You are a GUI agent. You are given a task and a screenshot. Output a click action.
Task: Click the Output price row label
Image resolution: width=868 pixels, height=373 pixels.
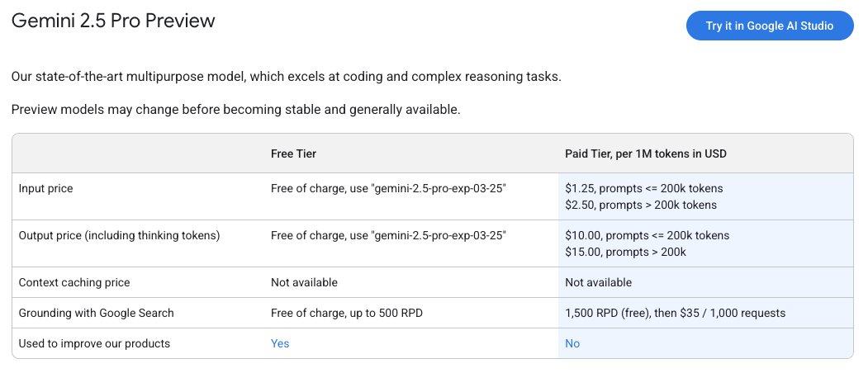click(119, 235)
